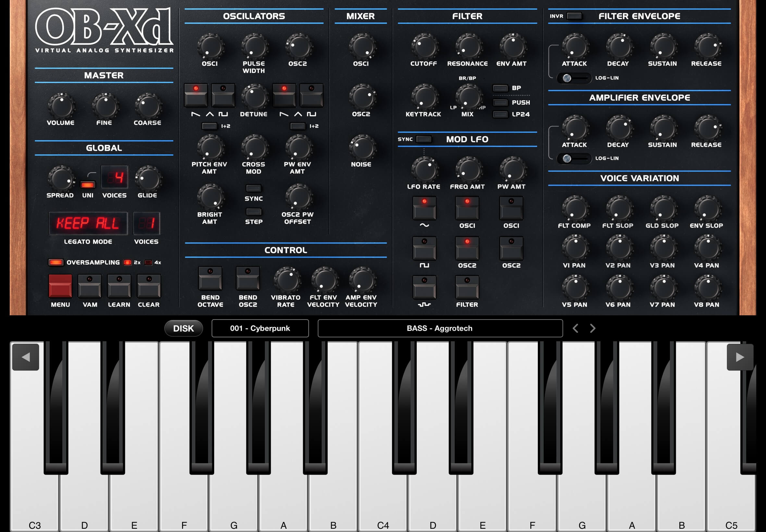Click the red MENU button
Screen dimensions: 766x532
pos(60,286)
